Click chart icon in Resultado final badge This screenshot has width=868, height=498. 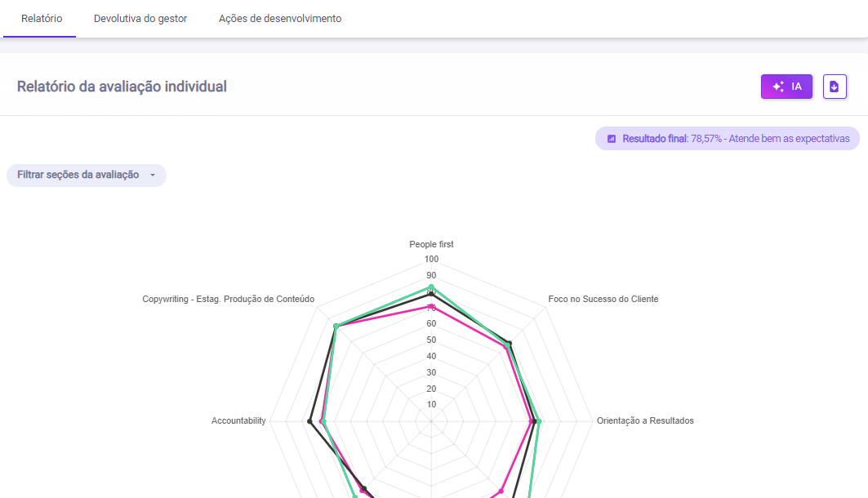612,139
